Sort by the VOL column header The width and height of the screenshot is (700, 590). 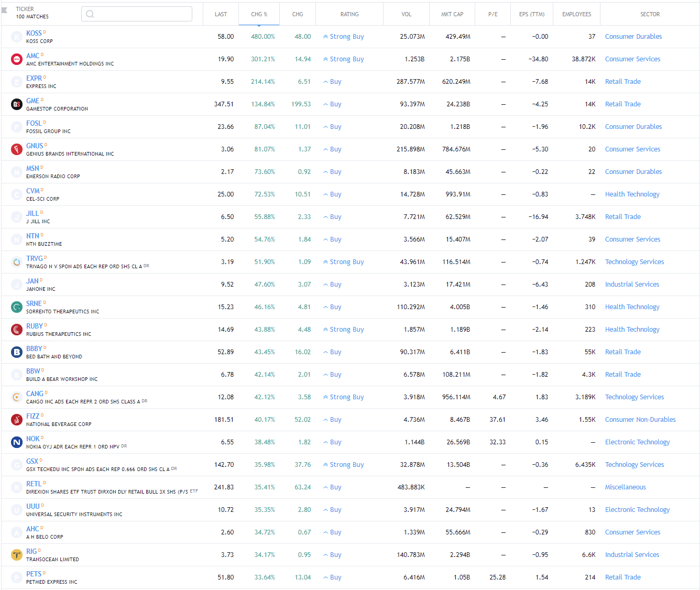click(406, 14)
